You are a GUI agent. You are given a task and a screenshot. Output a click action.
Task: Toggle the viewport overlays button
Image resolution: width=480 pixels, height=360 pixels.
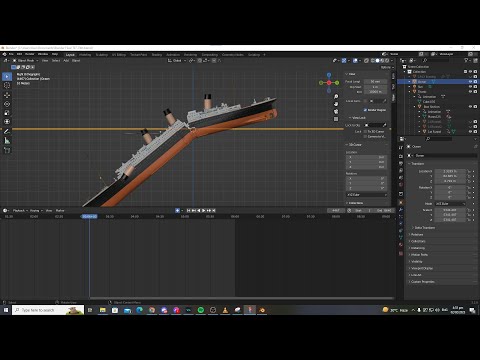click(x=355, y=61)
